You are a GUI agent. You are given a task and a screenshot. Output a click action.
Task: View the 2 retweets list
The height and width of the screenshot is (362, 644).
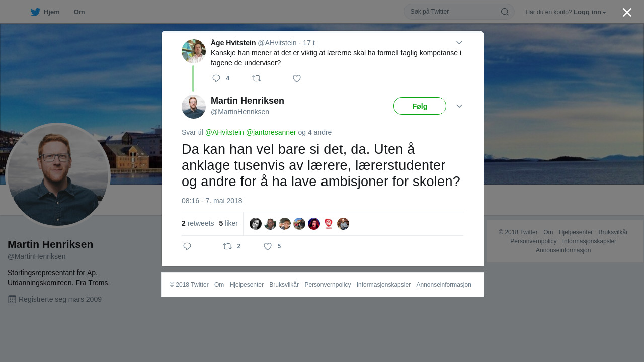click(198, 223)
